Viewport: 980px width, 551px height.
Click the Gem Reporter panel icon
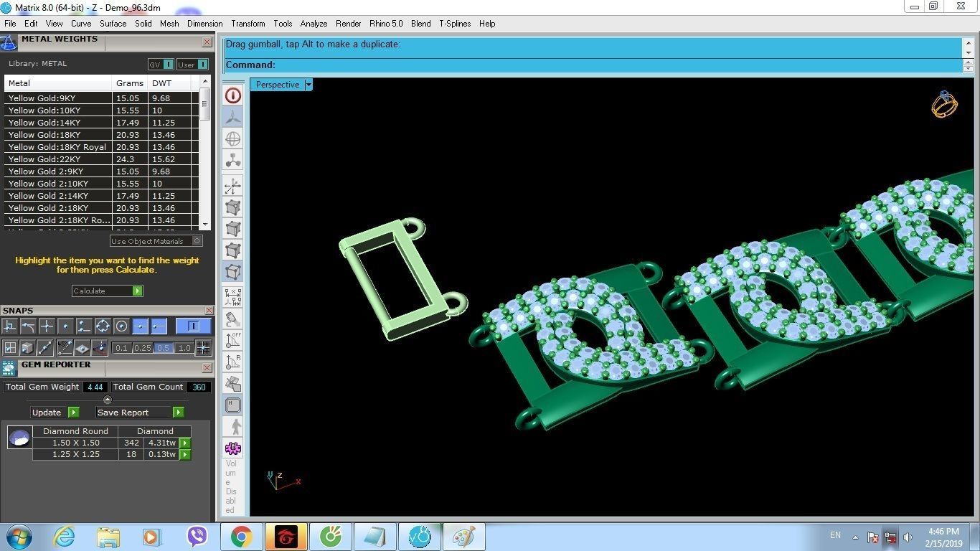coord(9,368)
